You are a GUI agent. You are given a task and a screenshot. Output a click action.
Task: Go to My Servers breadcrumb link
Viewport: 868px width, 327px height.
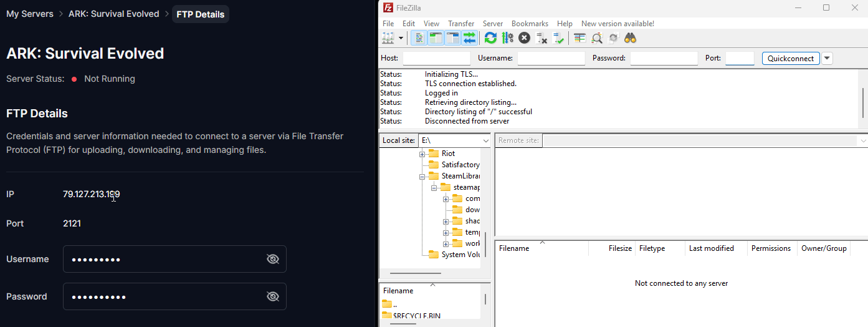click(x=30, y=14)
